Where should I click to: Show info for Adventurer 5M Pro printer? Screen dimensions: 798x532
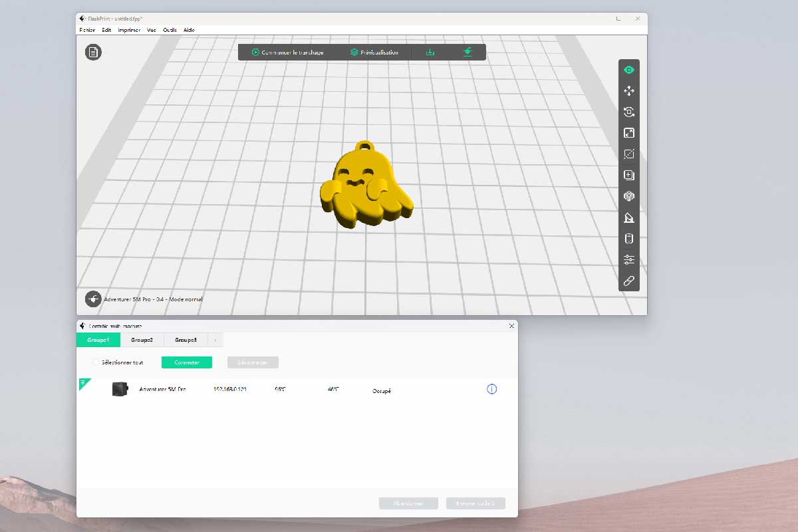[491, 389]
